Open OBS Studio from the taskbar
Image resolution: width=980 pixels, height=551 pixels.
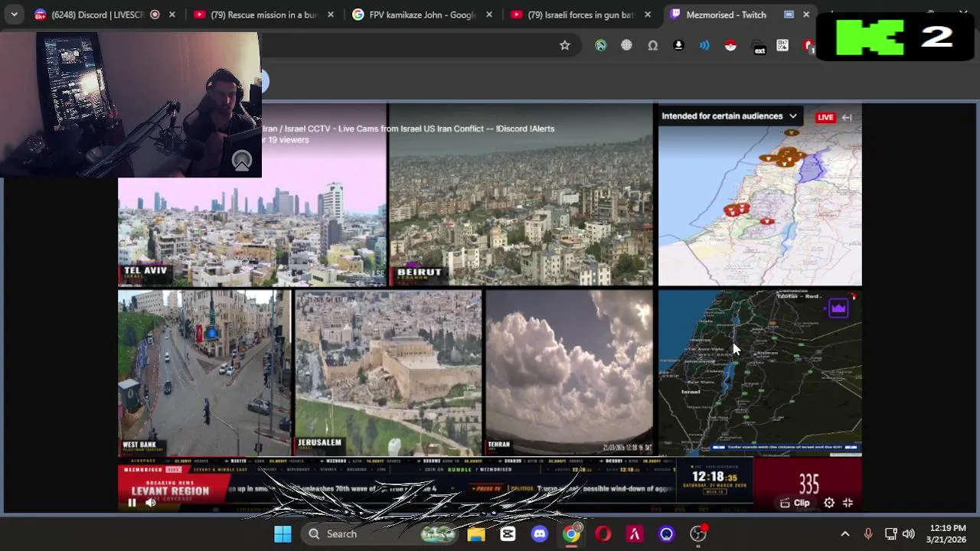coord(698,533)
